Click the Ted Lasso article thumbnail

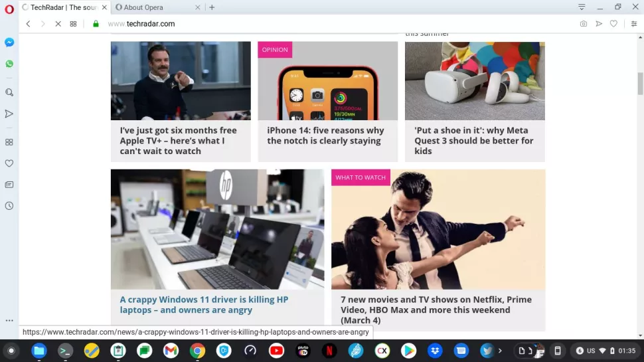click(x=181, y=80)
